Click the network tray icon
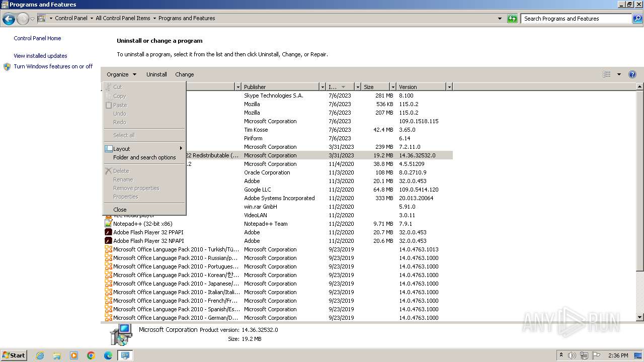This screenshot has height=362, width=644. 584,355
